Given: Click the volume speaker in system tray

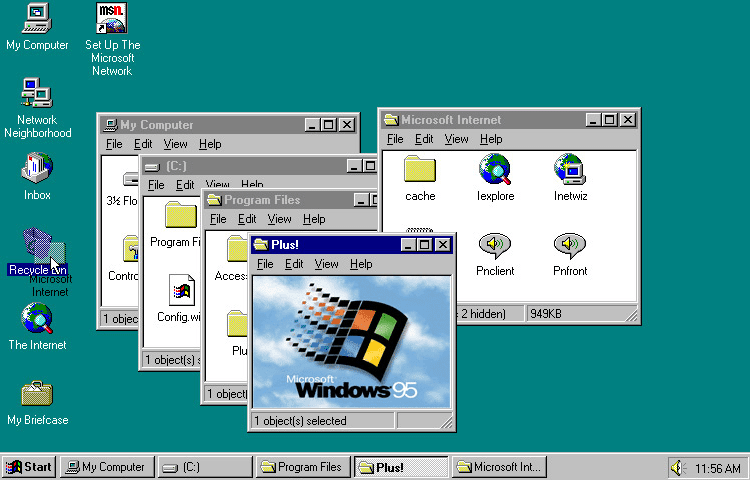Looking at the screenshot, I should click(678, 468).
